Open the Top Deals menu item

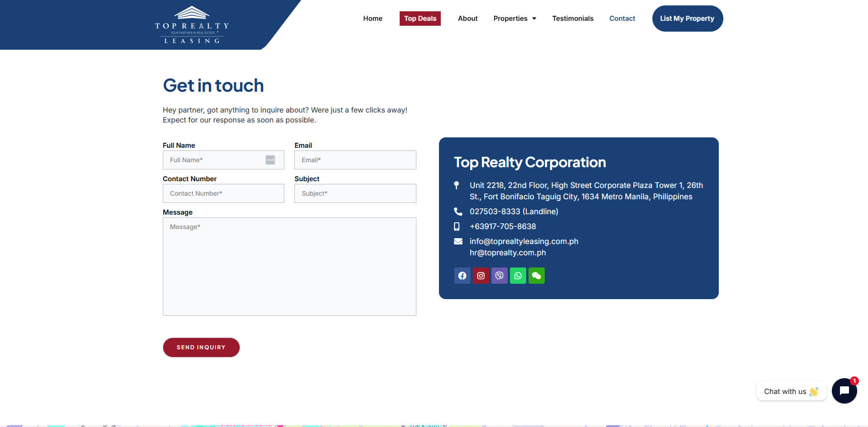[420, 19]
